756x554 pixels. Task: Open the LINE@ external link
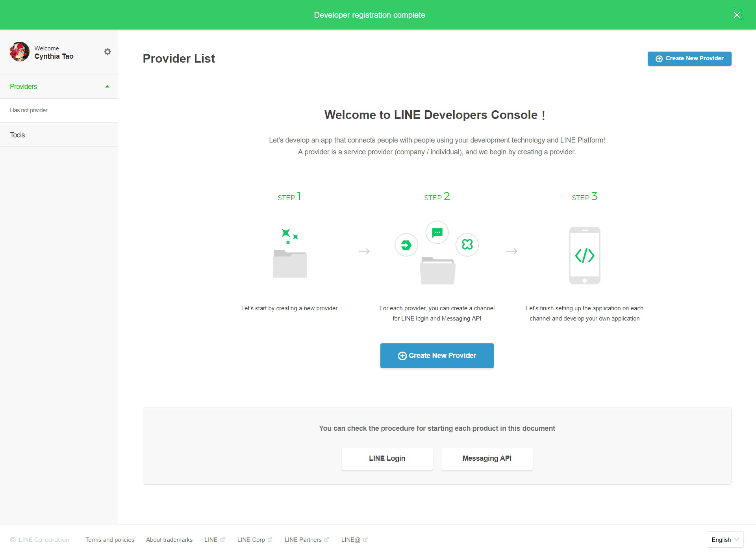point(354,540)
